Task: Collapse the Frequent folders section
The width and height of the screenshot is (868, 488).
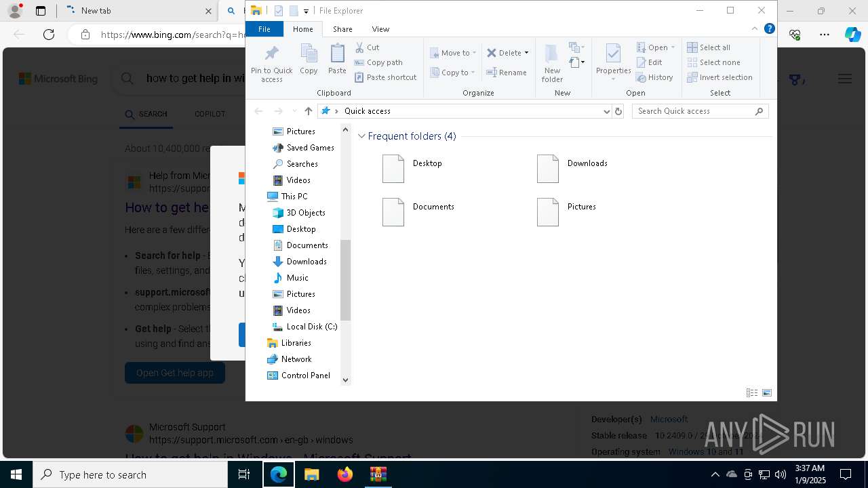Action: tap(361, 136)
